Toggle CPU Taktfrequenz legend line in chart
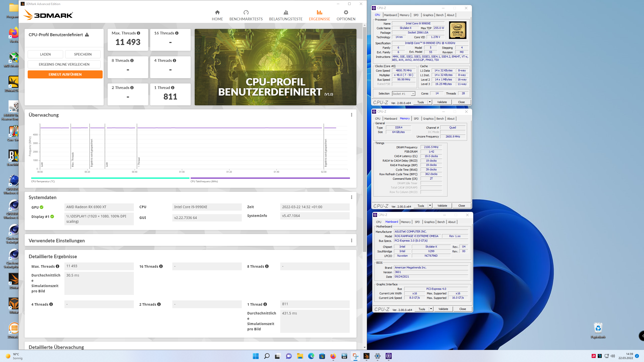The width and height of the screenshot is (644, 362). click(270, 178)
